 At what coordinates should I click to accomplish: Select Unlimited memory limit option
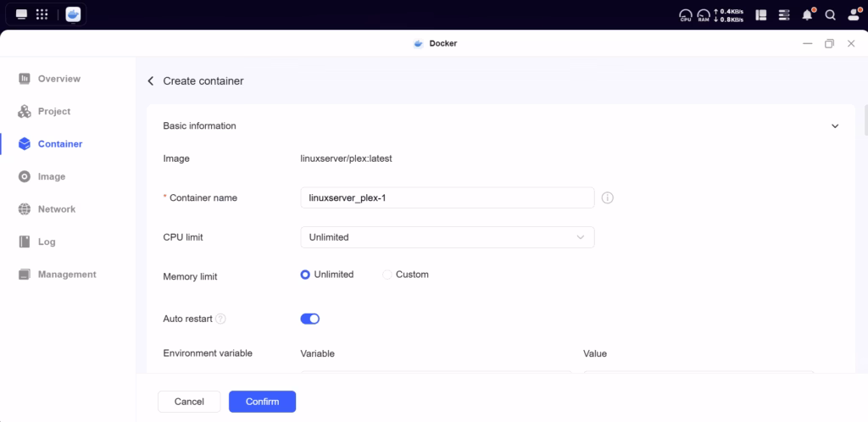click(306, 275)
